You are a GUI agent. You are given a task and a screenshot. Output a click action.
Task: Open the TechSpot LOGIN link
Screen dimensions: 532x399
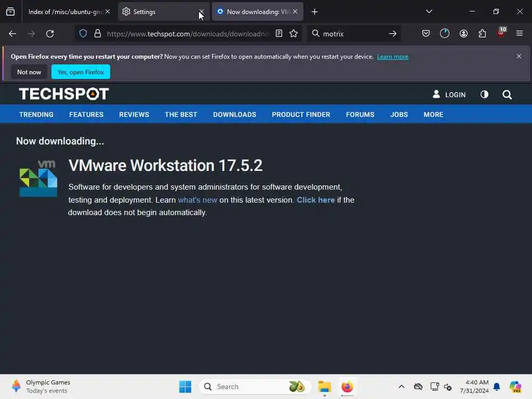(x=449, y=95)
